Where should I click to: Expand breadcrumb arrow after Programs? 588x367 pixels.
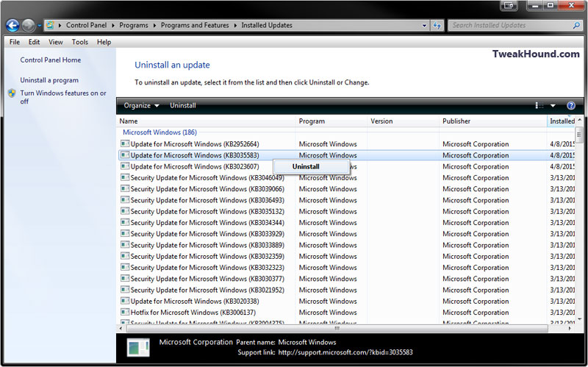(x=154, y=26)
